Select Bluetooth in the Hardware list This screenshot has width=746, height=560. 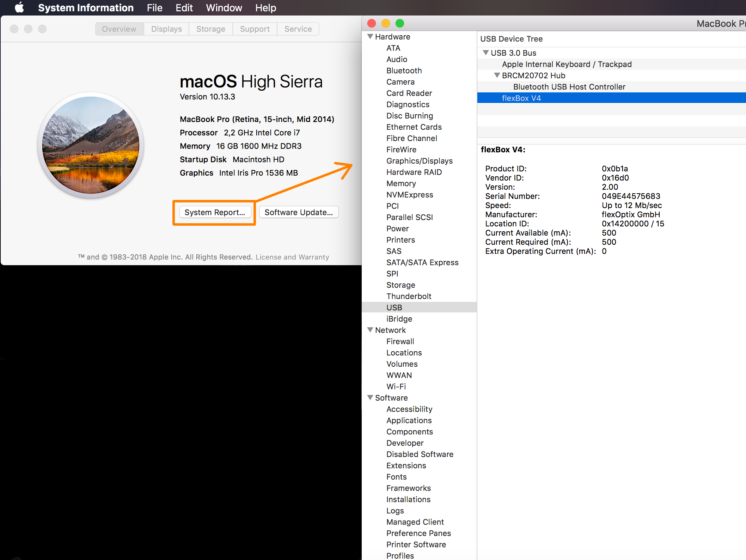click(404, 71)
